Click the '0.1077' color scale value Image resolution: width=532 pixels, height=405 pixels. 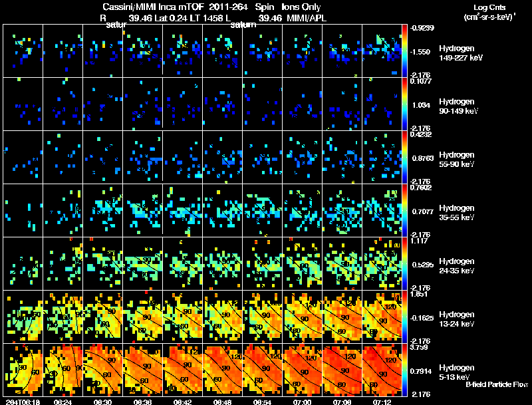click(421, 81)
